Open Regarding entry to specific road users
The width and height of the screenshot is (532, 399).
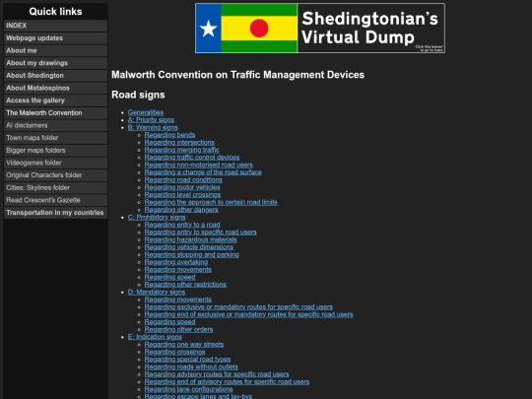(201, 233)
